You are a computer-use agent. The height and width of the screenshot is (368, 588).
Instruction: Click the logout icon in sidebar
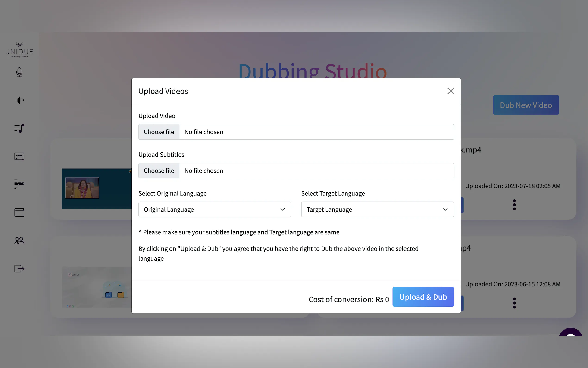19,268
